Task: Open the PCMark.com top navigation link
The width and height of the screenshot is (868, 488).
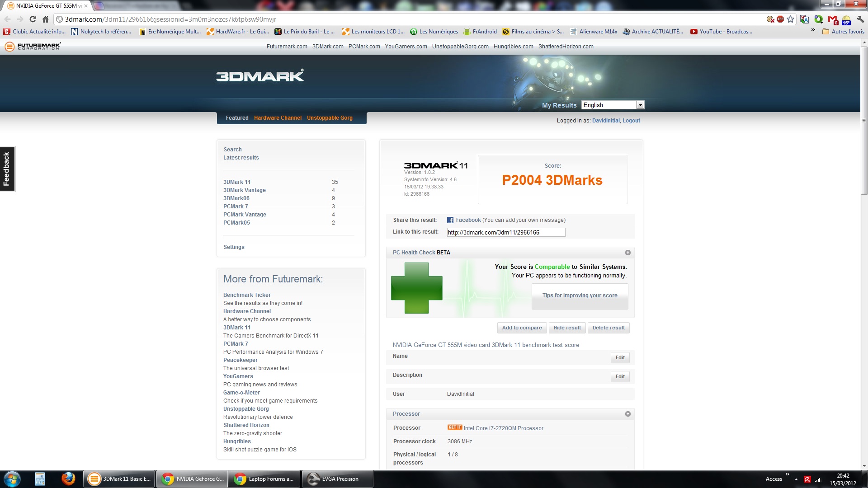Action: [364, 47]
